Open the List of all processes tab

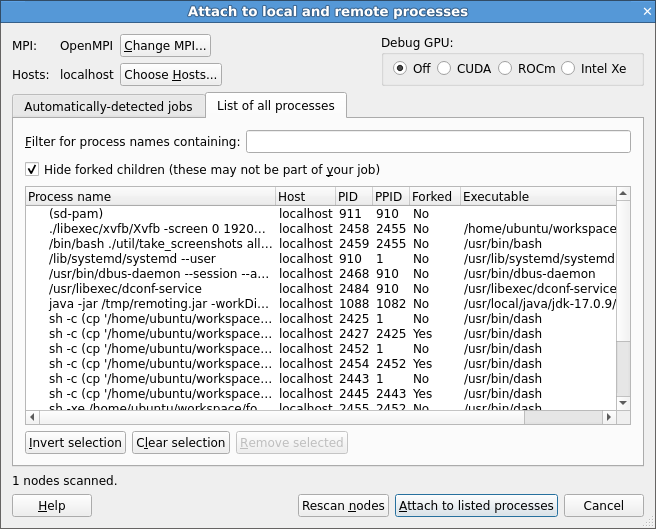(276, 105)
